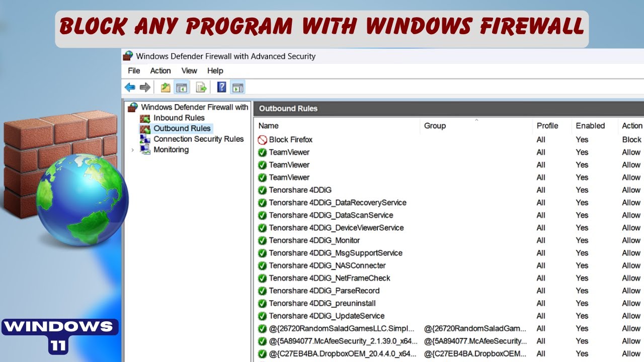Viewport: 644px width, 362px height.
Task: Select Windows Defender Firewall root tree node
Action: [194, 107]
